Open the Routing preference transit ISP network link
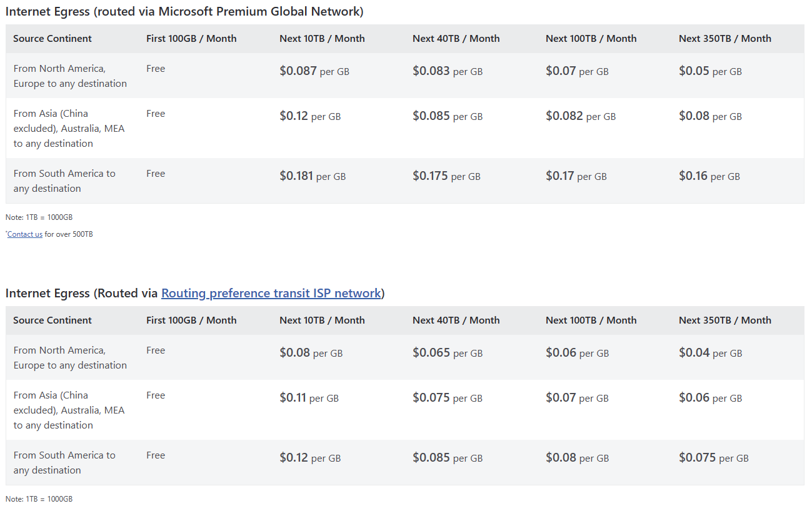The height and width of the screenshot is (506, 812). 271,293
